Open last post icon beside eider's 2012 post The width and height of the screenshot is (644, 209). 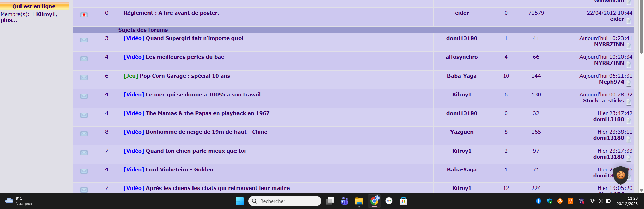coord(629,21)
